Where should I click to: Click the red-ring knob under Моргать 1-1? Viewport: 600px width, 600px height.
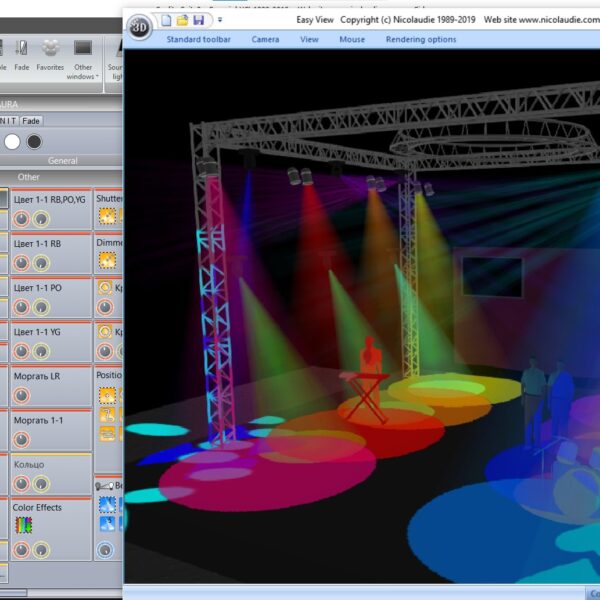[21, 440]
